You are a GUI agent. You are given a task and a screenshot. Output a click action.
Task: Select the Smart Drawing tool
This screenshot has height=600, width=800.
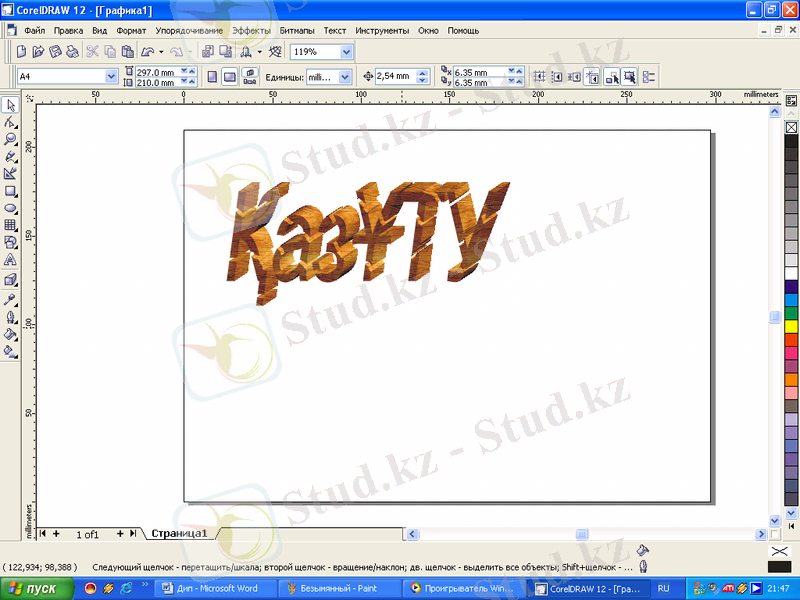[x=10, y=173]
